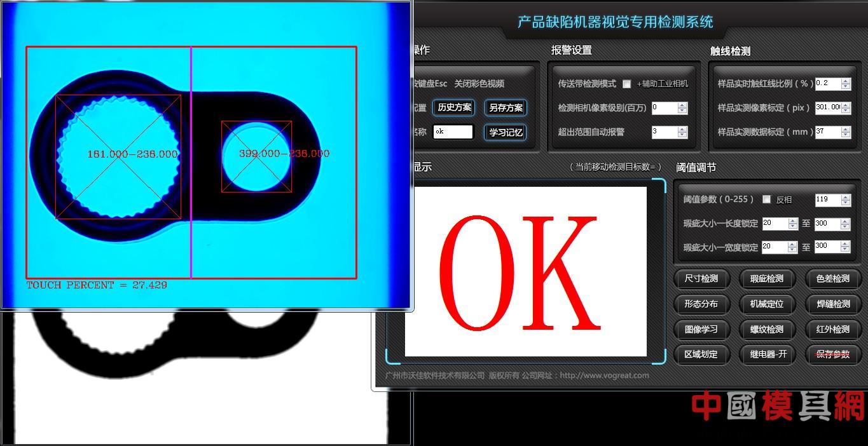Open the http://www.vogreat.com company website link
This screenshot has width=868, height=446.
tap(604, 375)
